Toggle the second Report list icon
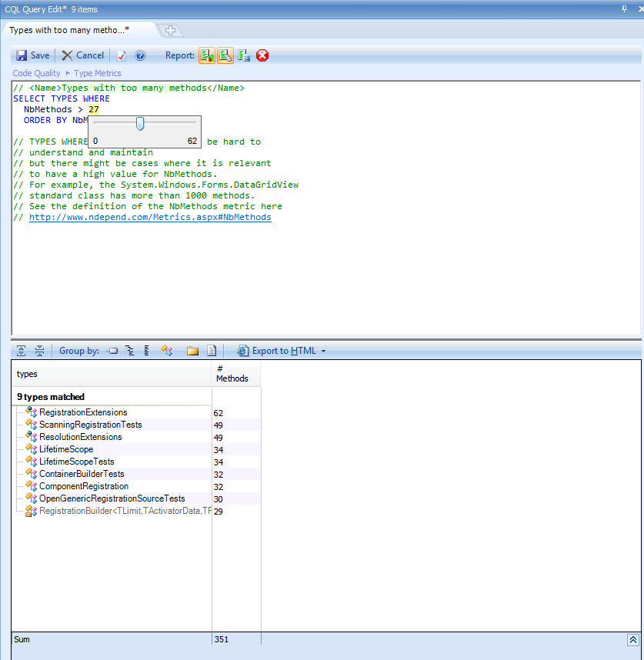 (225, 55)
